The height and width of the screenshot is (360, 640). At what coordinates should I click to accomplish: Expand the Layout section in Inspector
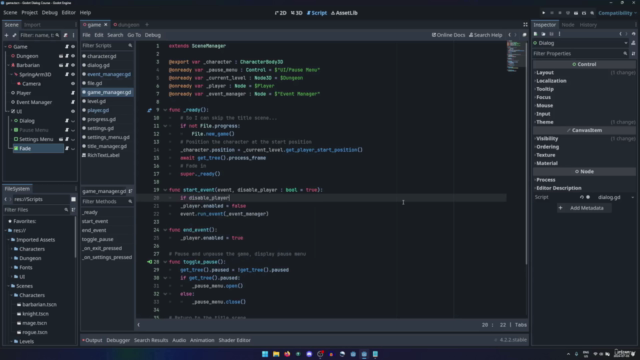click(x=584, y=73)
